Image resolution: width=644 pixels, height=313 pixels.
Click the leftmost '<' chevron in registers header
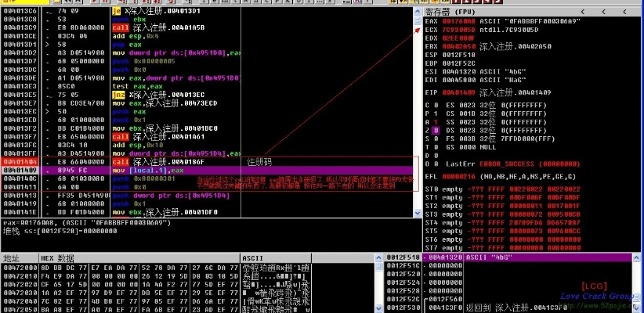pyautogui.click(x=582, y=12)
